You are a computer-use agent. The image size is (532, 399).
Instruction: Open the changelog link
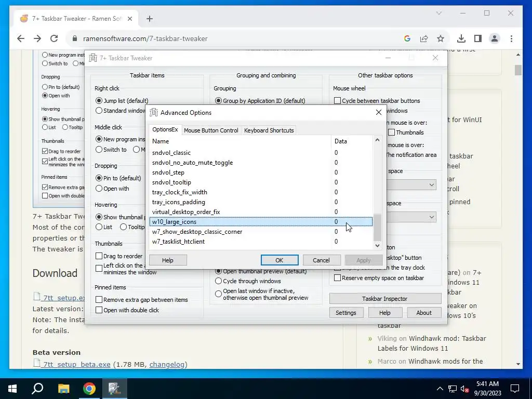[167, 364]
